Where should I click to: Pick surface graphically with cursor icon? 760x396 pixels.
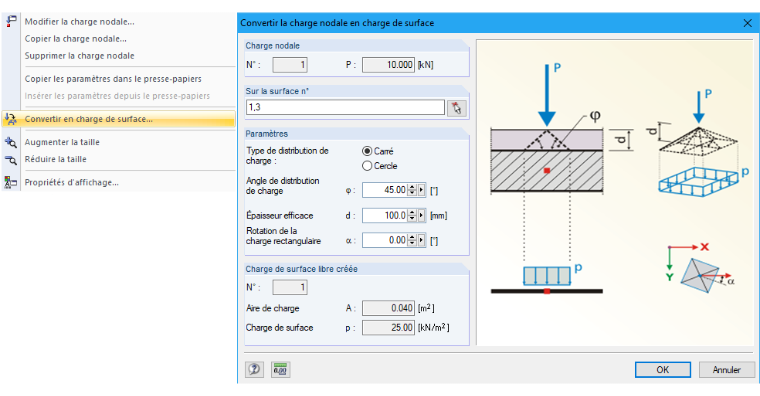click(457, 108)
